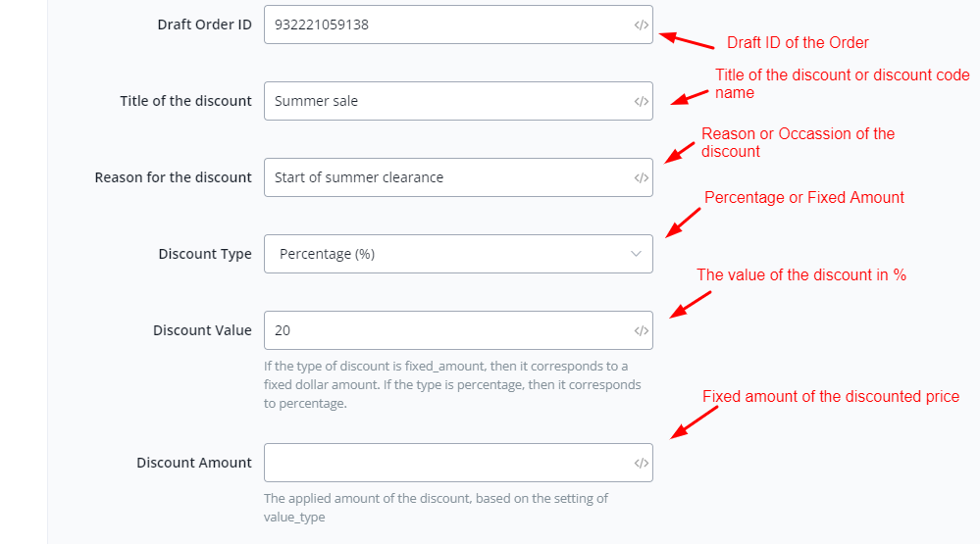Click the code icon in Reason for the discount field
This screenshot has width=980, height=544.
coord(641,177)
